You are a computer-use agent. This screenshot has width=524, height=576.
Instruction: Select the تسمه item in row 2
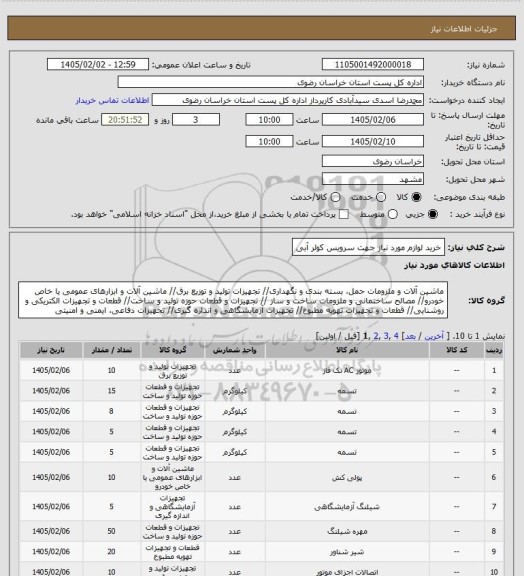pyautogui.click(x=347, y=391)
